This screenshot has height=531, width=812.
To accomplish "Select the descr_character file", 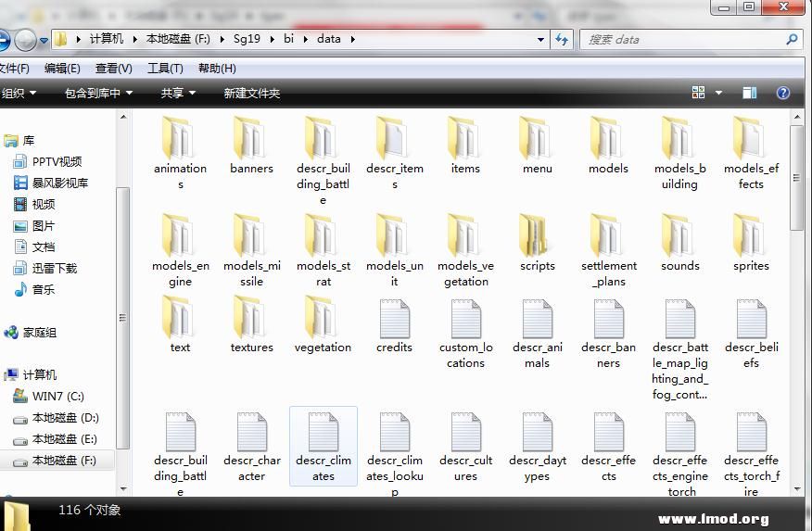I will (x=252, y=446).
